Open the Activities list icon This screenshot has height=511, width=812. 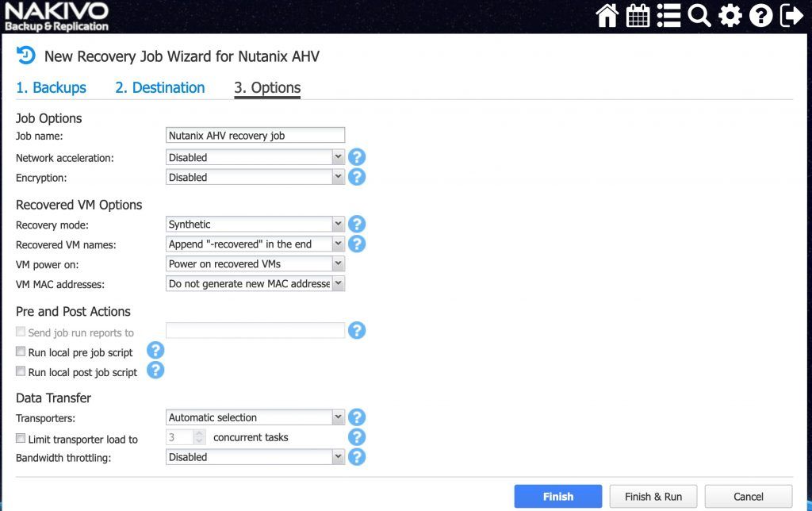coord(668,16)
